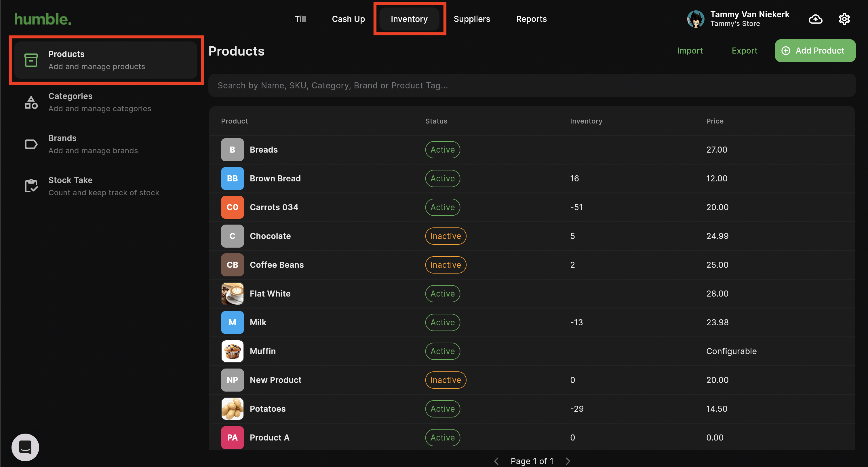
Task: Open the cloud sync icon
Action: point(815,19)
